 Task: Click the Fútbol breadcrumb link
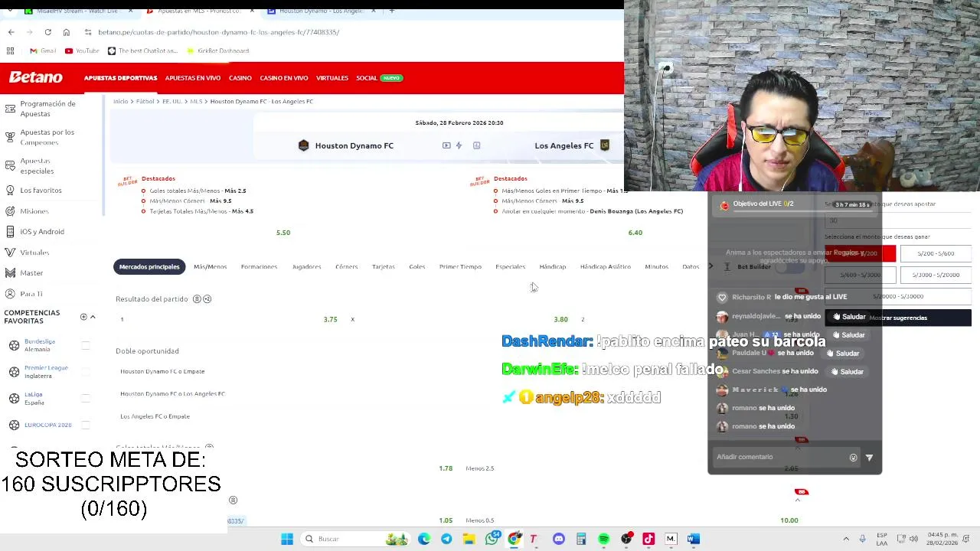[145, 101]
